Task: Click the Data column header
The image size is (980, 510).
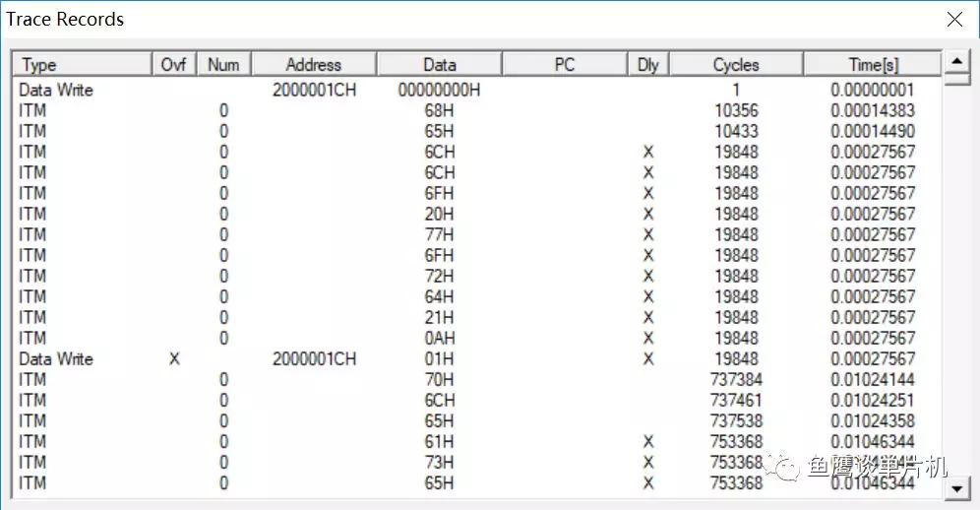Action: (440, 64)
